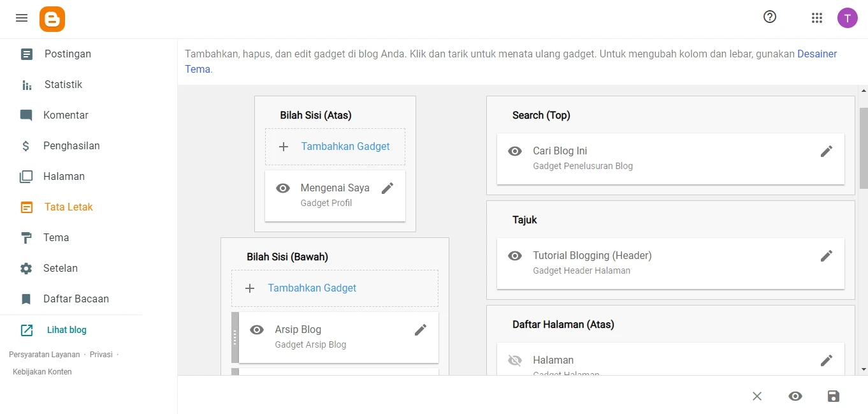This screenshot has width=868, height=414.
Task: Add gadget to Bilah Sisi (Atas)
Action: [335, 147]
